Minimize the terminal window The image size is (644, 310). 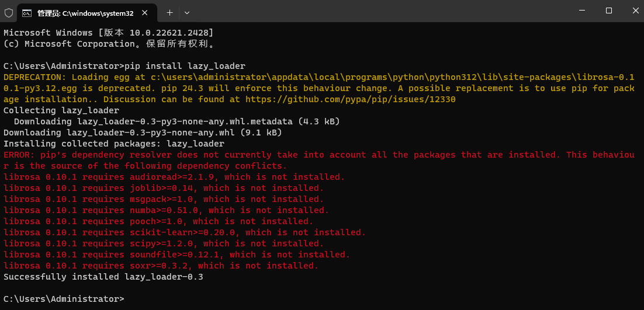(582, 11)
